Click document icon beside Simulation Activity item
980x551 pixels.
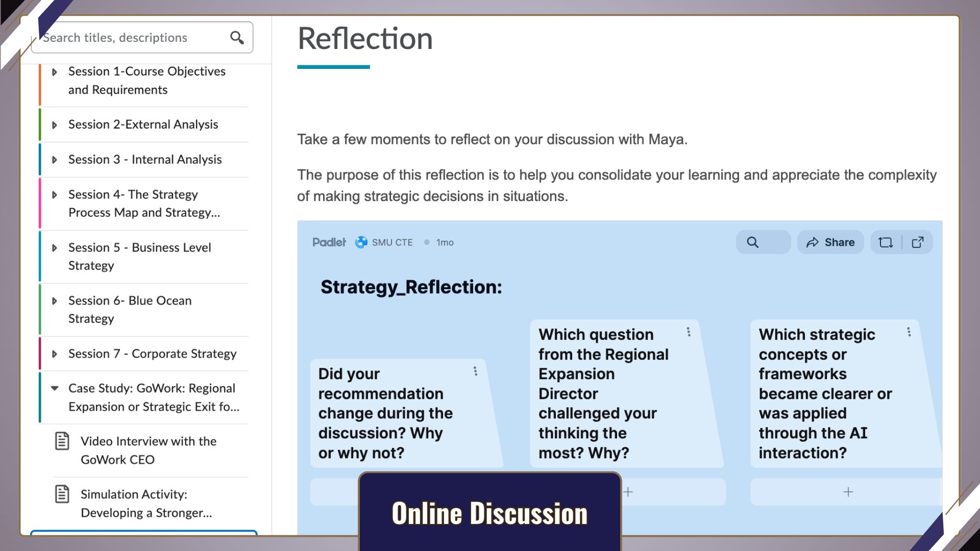tap(62, 494)
